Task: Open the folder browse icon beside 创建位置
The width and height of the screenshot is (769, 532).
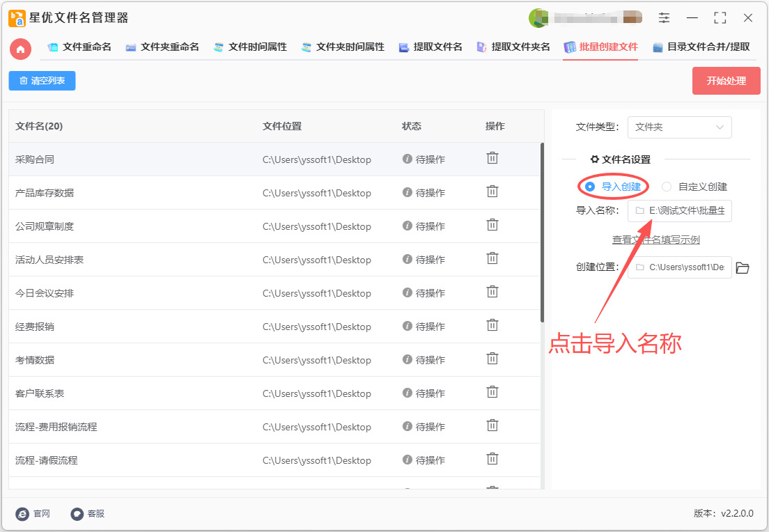Action: (x=743, y=267)
